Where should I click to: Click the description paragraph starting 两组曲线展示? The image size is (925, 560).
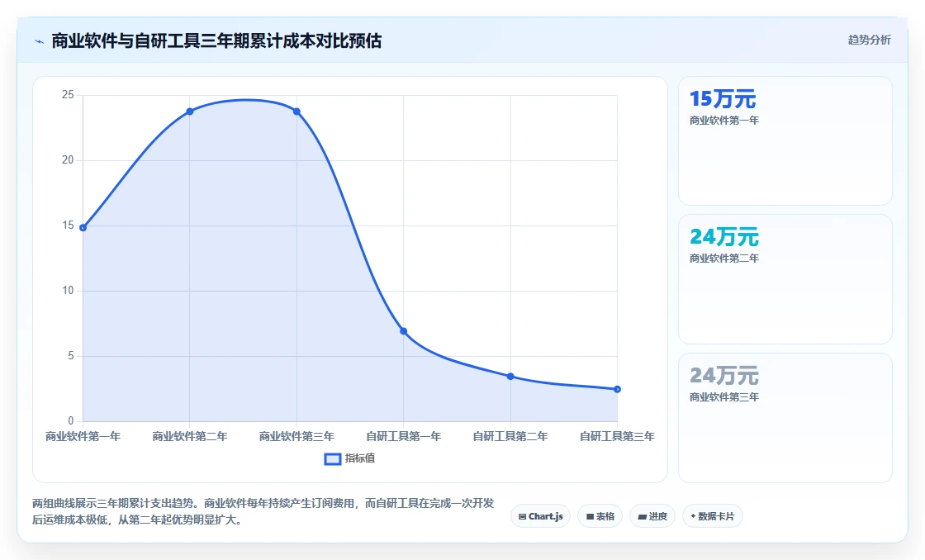point(263,511)
